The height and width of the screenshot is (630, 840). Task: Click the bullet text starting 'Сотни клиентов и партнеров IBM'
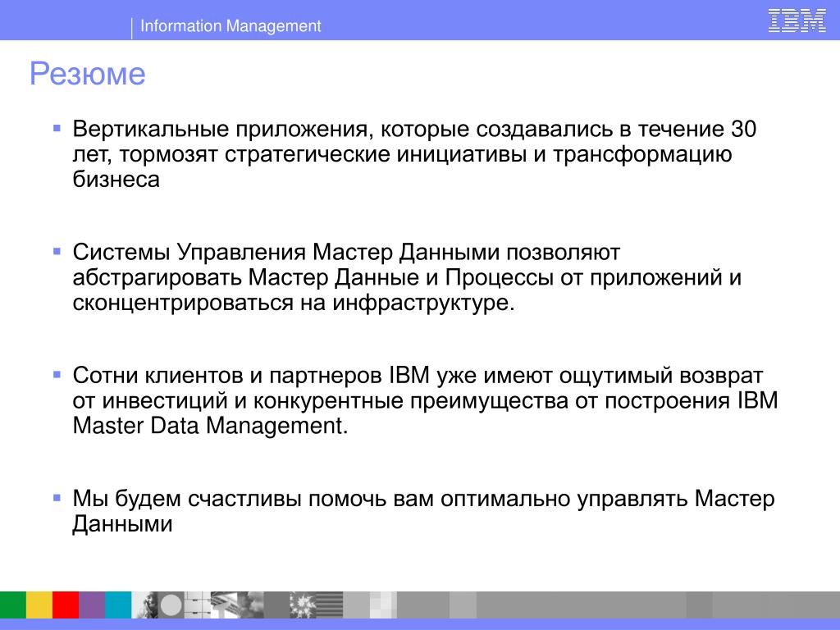point(425,400)
